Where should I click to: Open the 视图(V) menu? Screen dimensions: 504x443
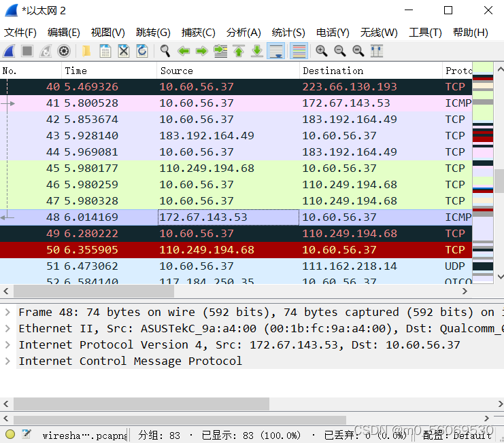pos(107,33)
